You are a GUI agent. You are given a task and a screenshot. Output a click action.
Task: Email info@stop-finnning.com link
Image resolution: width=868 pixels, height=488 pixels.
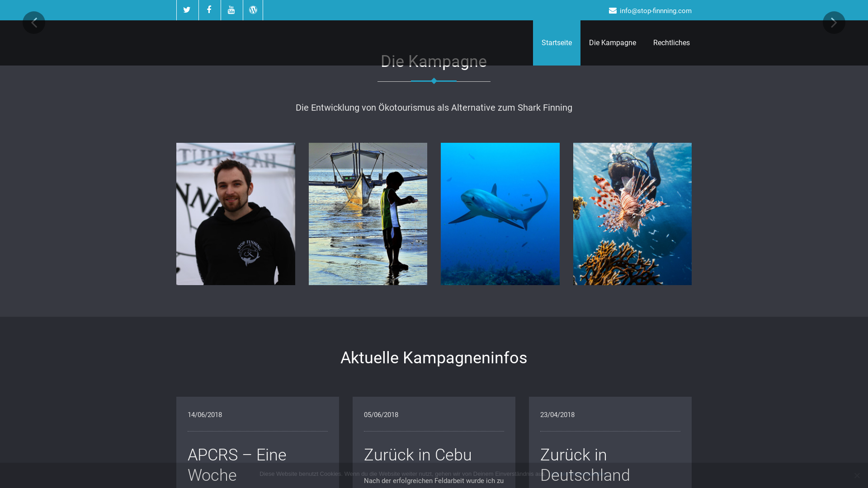[x=656, y=11]
